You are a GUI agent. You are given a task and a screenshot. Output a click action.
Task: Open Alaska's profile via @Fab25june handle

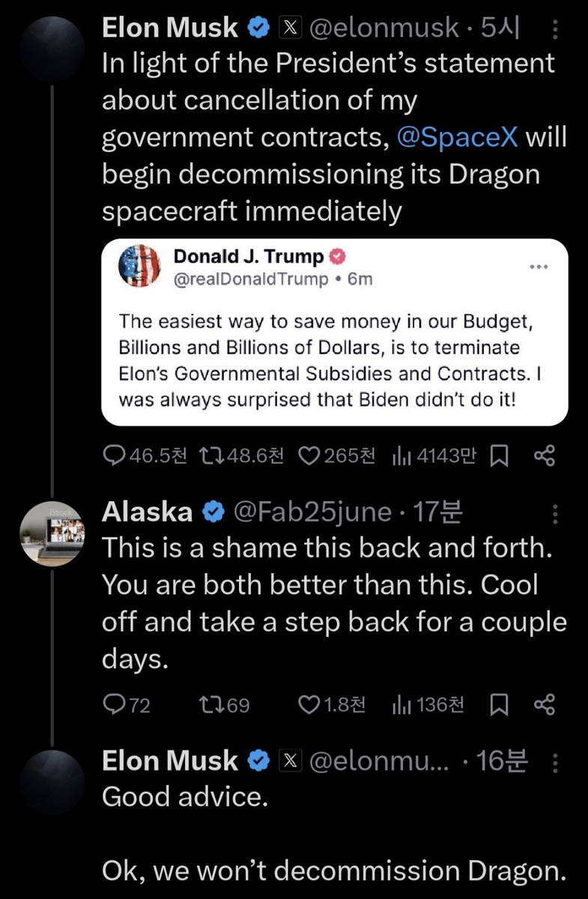click(312, 512)
